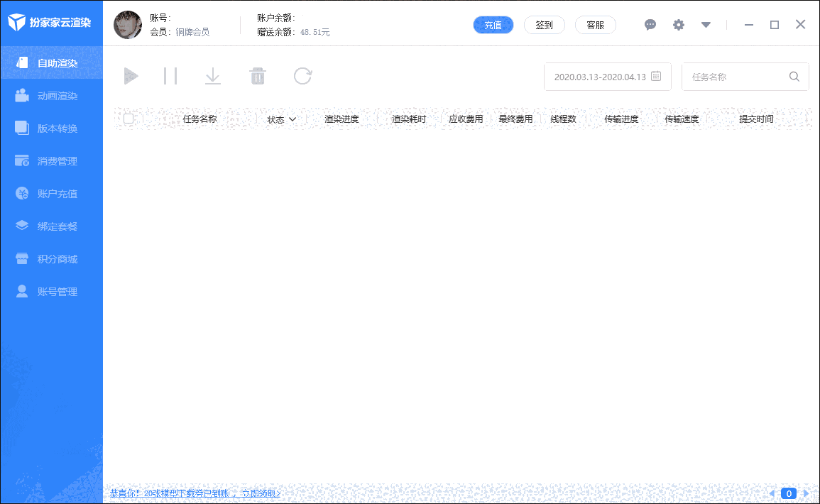Click the 充值 recharge button
Viewport: 820px width, 504px height.
(493, 24)
